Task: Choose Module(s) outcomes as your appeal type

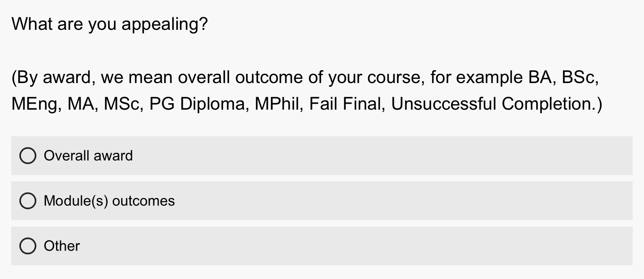Action: pos(110,200)
